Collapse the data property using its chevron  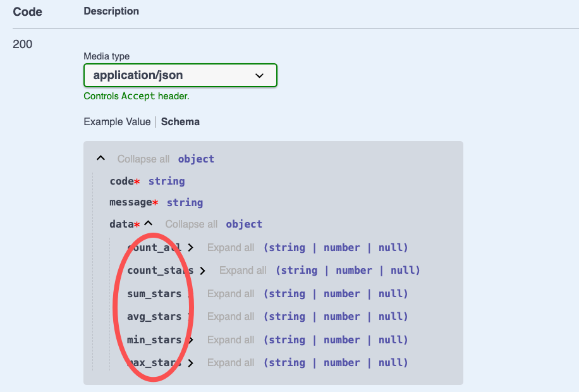point(149,224)
